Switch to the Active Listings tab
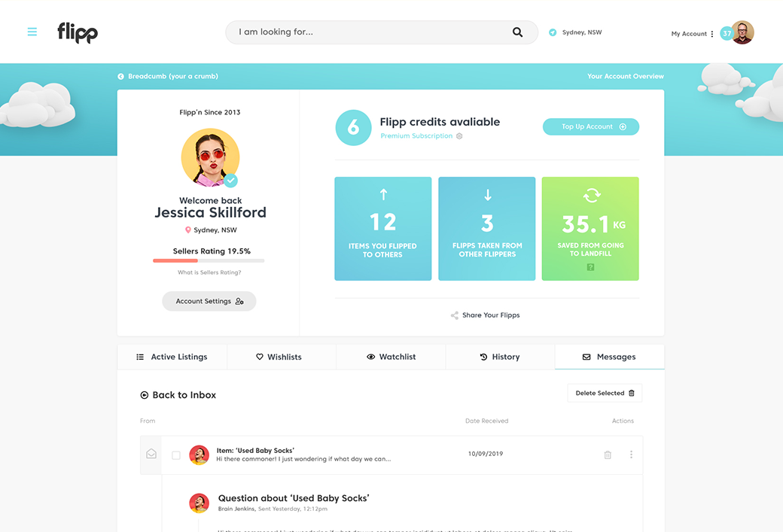Image resolution: width=783 pixels, height=532 pixels. [172, 357]
